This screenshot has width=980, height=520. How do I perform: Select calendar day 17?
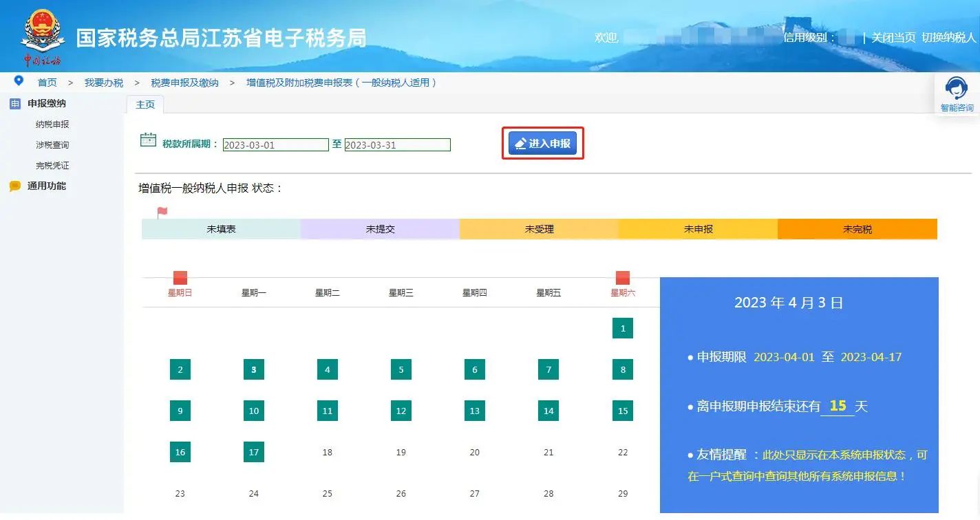254,452
